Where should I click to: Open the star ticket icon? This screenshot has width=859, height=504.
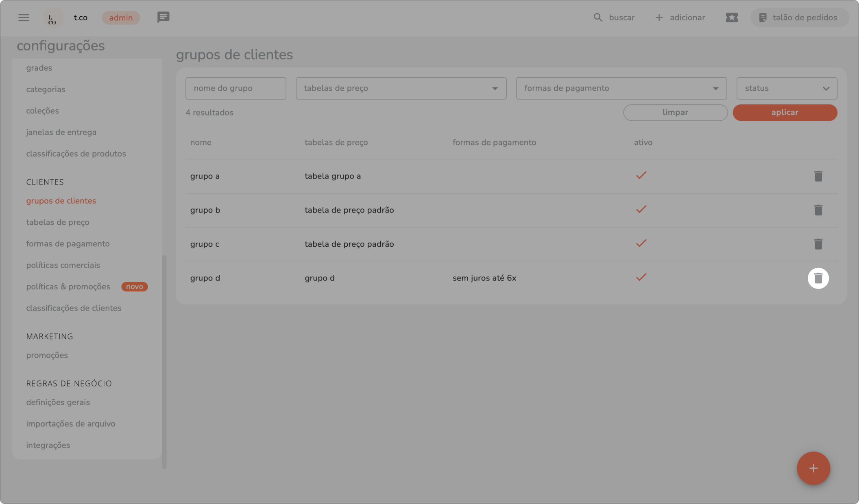[731, 17]
